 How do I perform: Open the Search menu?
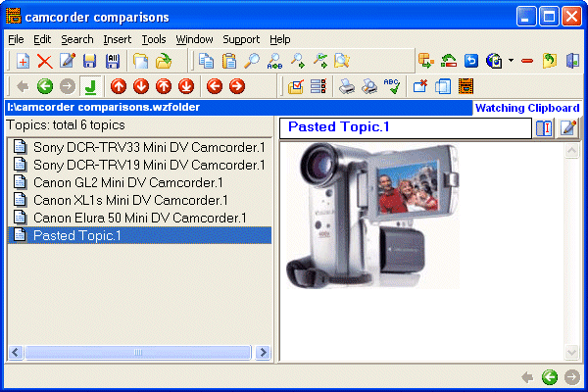[x=77, y=39]
